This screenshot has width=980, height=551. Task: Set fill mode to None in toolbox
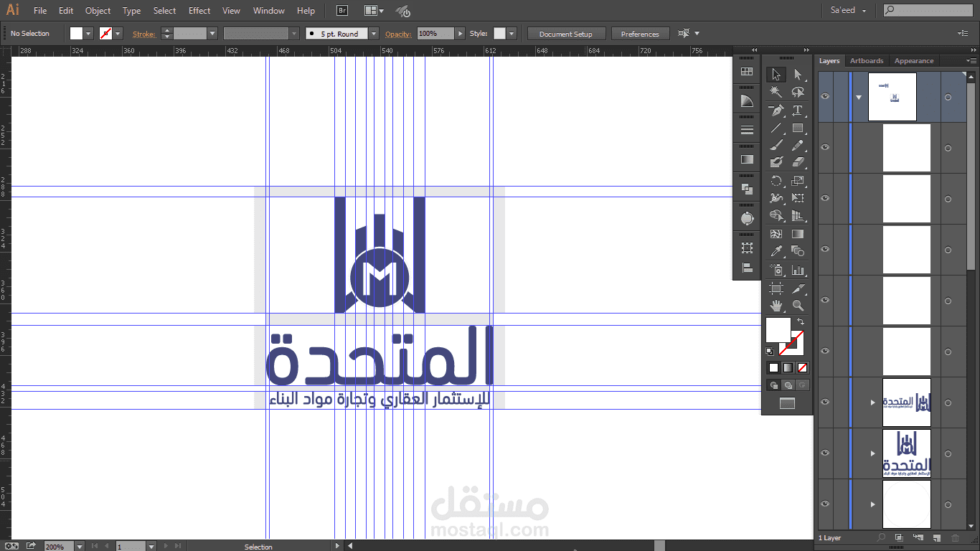click(x=802, y=367)
